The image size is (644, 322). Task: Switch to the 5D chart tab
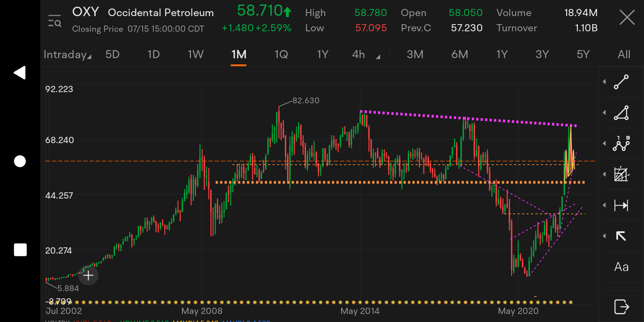click(x=112, y=55)
